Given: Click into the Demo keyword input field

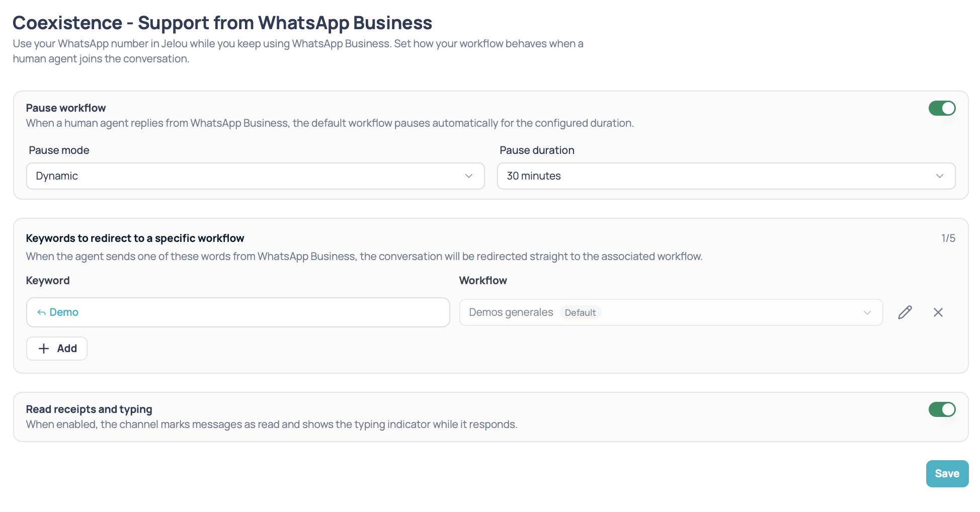Looking at the screenshot, I should click(x=238, y=312).
